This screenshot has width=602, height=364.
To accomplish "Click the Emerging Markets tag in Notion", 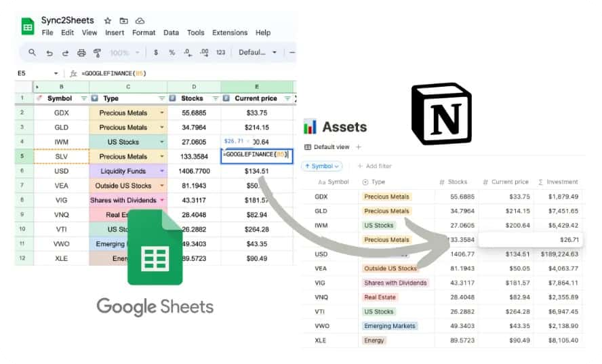I will tap(390, 326).
